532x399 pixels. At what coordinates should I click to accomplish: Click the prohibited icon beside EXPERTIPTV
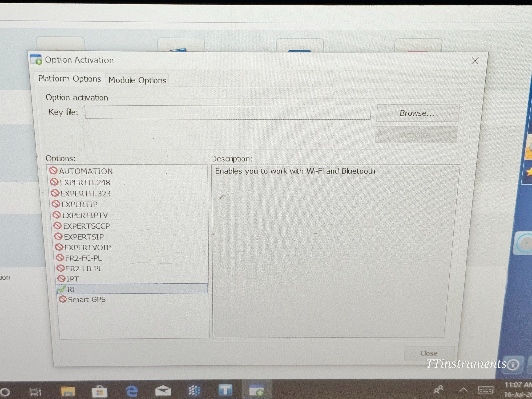click(57, 215)
